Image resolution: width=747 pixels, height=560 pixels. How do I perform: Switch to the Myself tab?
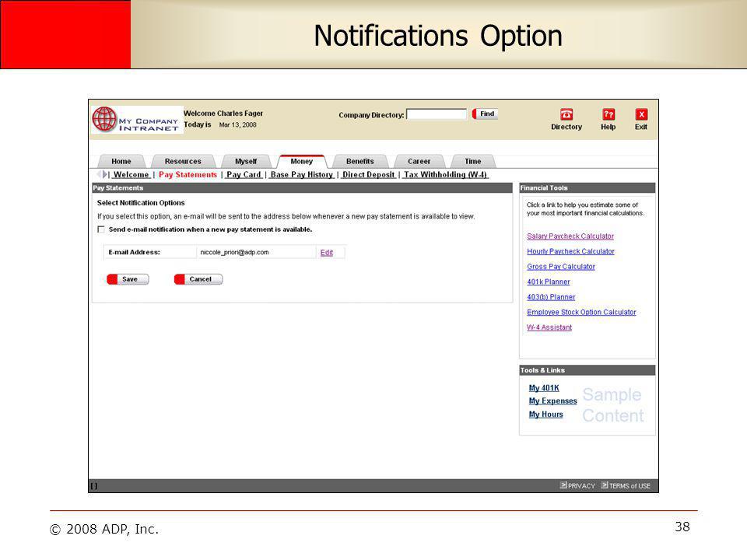tap(246, 162)
